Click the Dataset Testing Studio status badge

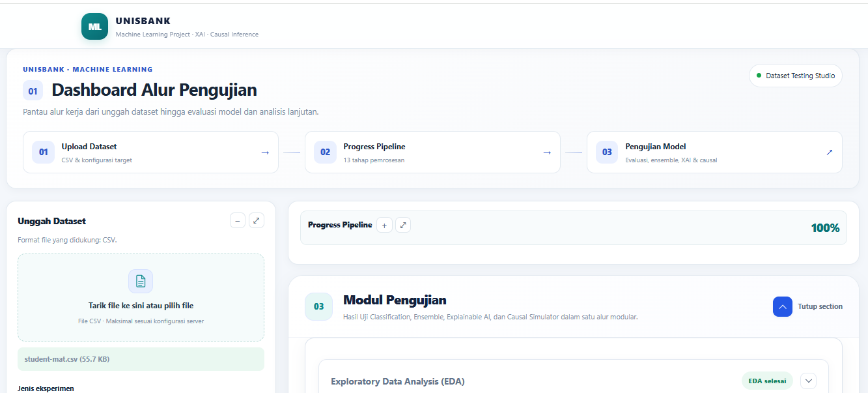click(x=796, y=76)
